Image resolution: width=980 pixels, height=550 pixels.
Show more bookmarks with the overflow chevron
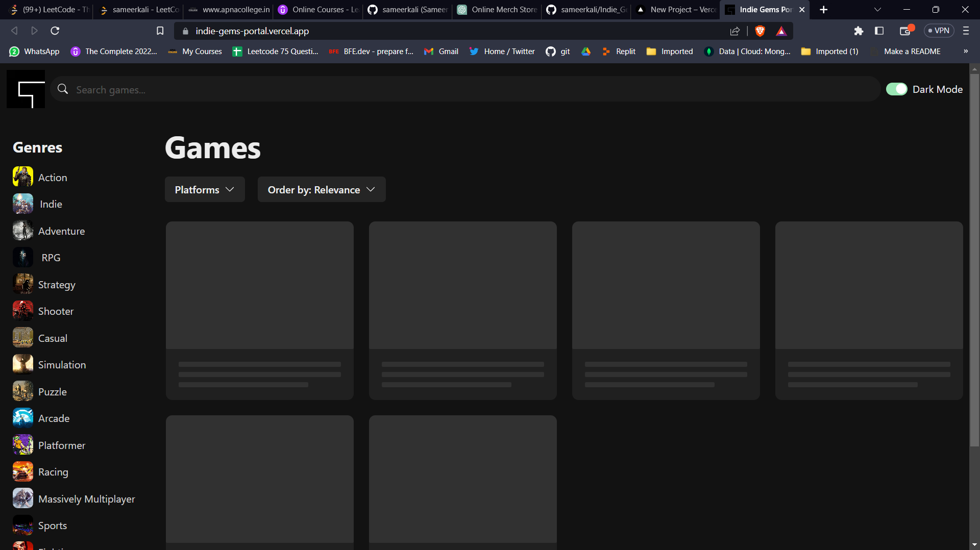pyautogui.click(x=966, y=51)
